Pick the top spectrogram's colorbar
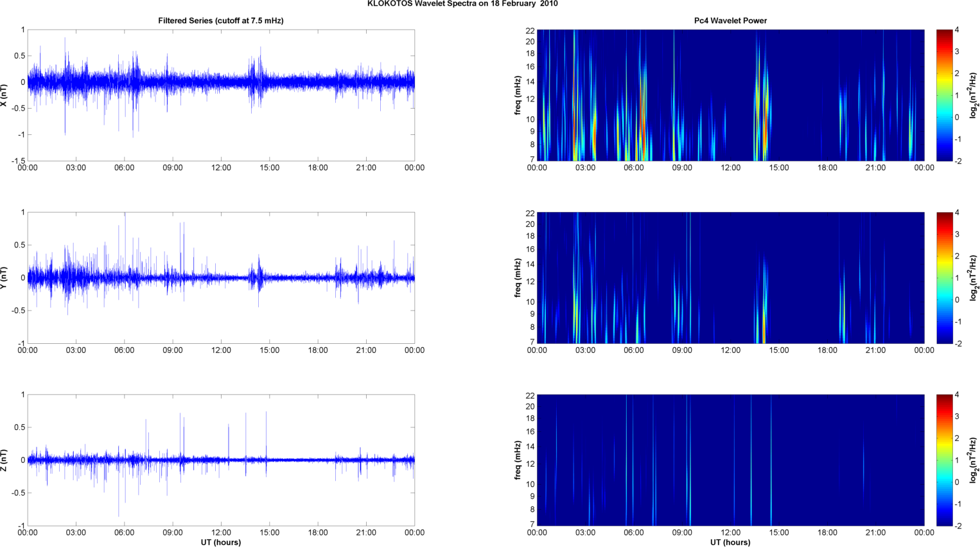 click(944, 95)
